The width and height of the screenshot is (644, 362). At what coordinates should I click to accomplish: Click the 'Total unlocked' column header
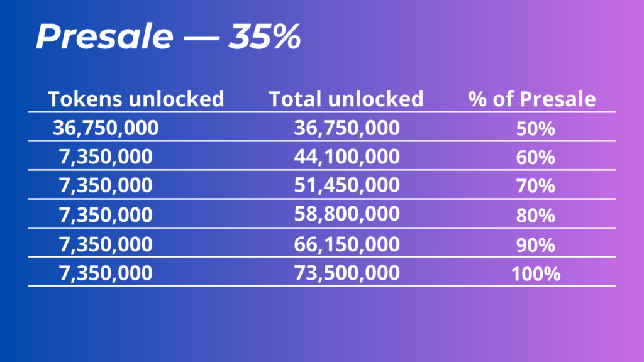pyautogui.click(x=346, y=99)
